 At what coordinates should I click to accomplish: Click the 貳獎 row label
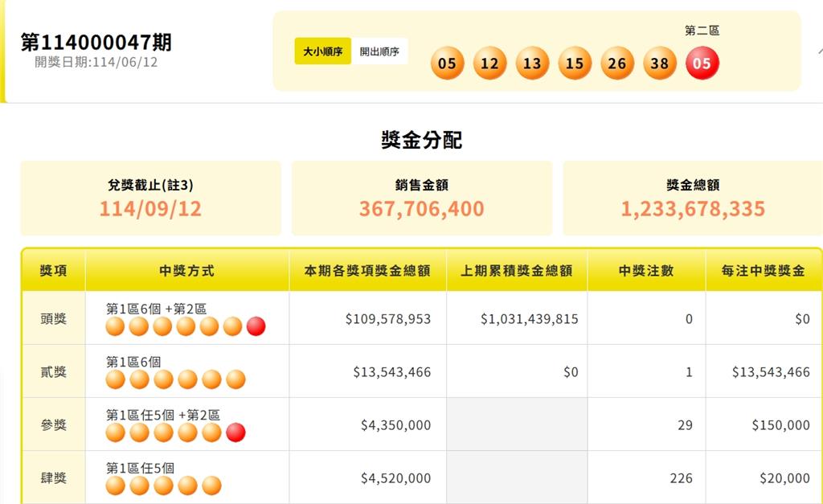coord(54,371)
